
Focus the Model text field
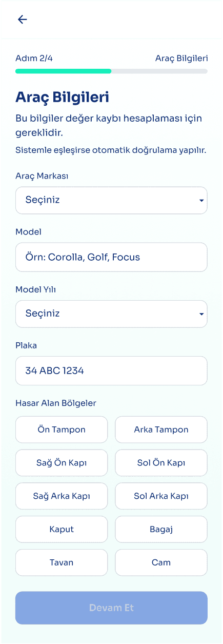(x=111, y=257)
